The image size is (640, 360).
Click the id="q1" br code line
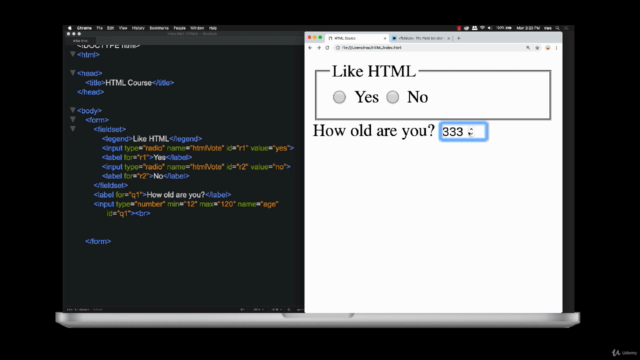point(129,213)
